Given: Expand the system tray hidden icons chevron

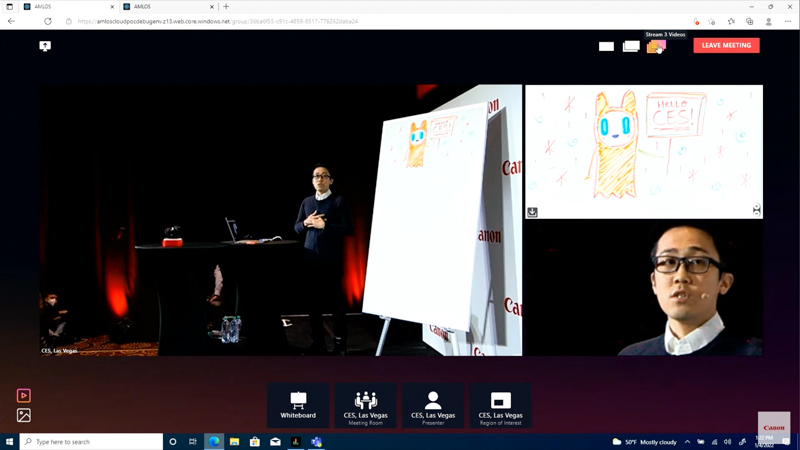Looking at the screenshot, I should click(687, 442).
